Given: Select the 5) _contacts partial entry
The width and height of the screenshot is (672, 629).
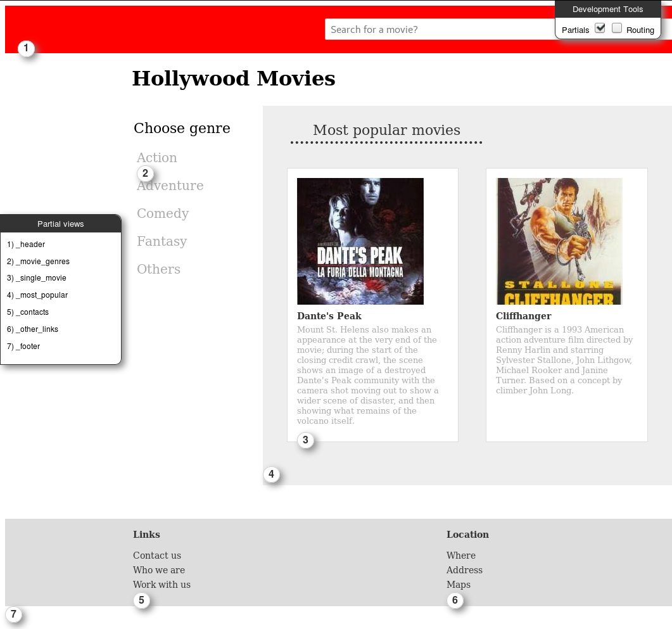Looking at the screenshot, I should tap(28, 312).
